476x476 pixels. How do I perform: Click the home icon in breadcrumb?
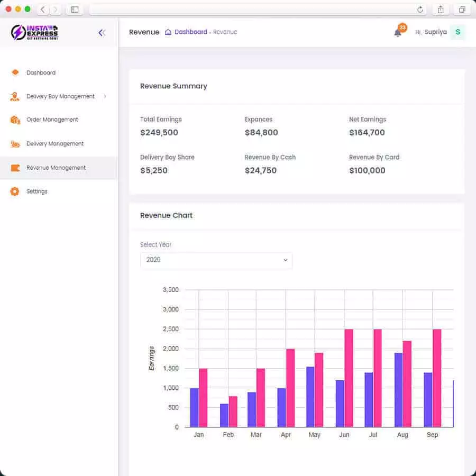click(168, 32)
